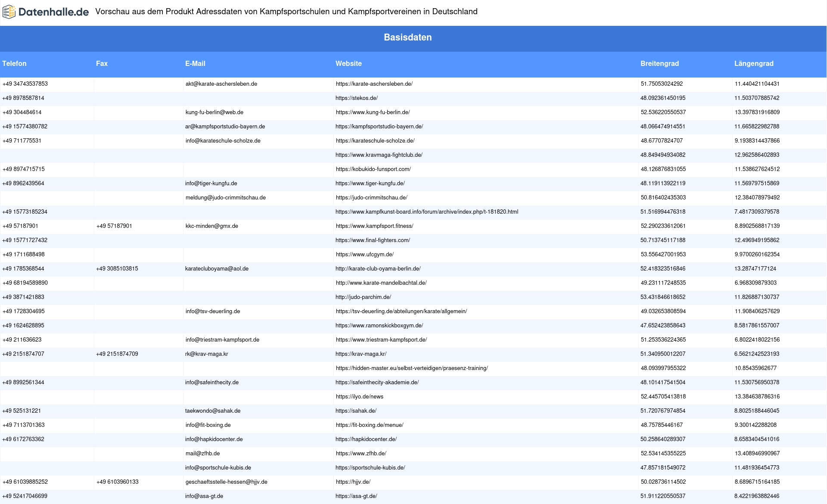Open https://kampfsportstudio-bayern.de/ entry
The height and width of the screenshot is (504, 827).
[379, 127]
